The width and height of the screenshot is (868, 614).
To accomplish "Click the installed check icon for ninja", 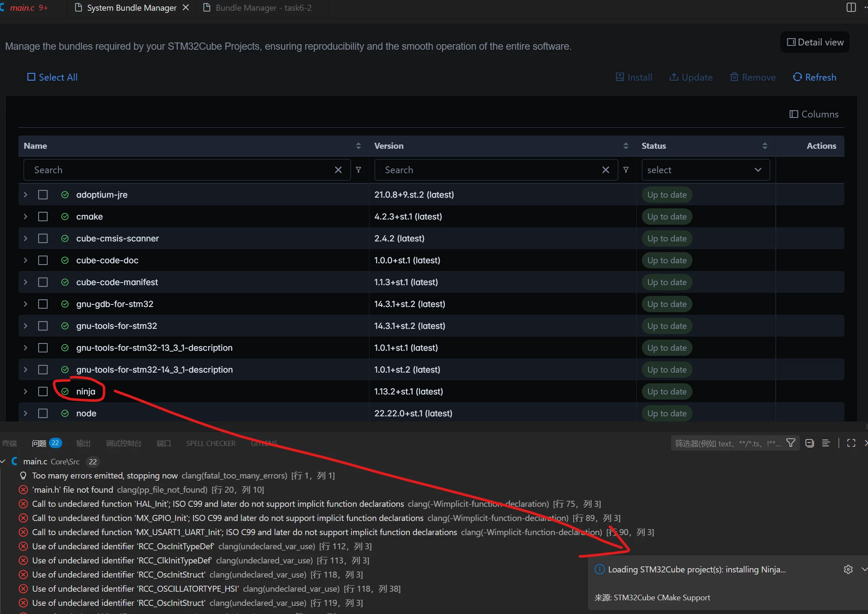I will (65, 391).
